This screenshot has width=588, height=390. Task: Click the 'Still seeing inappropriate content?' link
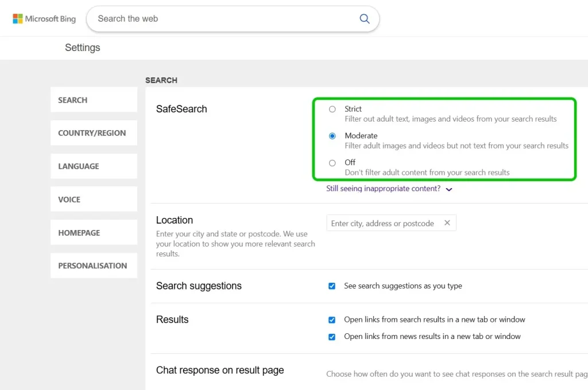pos(383,189)
